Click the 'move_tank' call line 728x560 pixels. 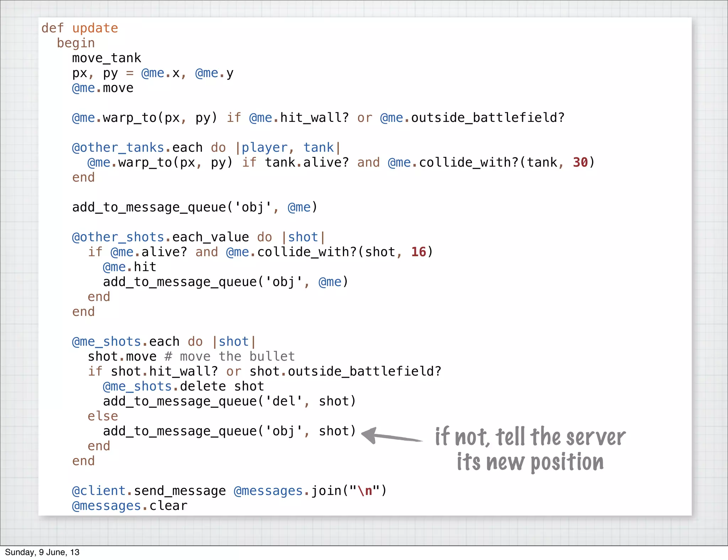[107, 58]
